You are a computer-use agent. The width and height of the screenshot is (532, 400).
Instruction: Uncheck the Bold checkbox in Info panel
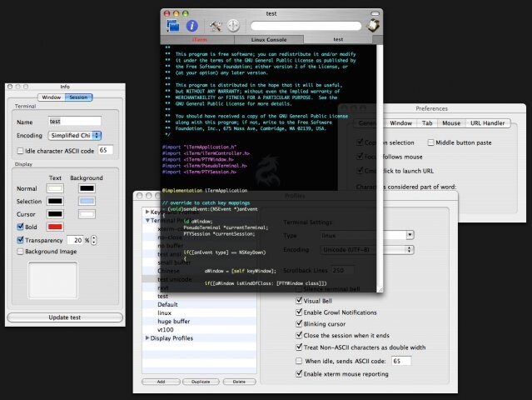(x=20, y=227)
